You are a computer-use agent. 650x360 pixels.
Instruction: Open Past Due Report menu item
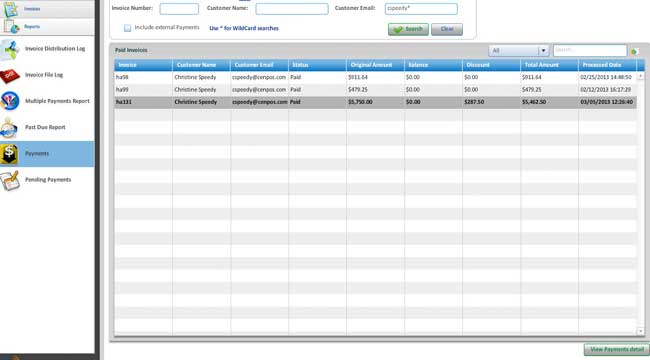(45, 127)
